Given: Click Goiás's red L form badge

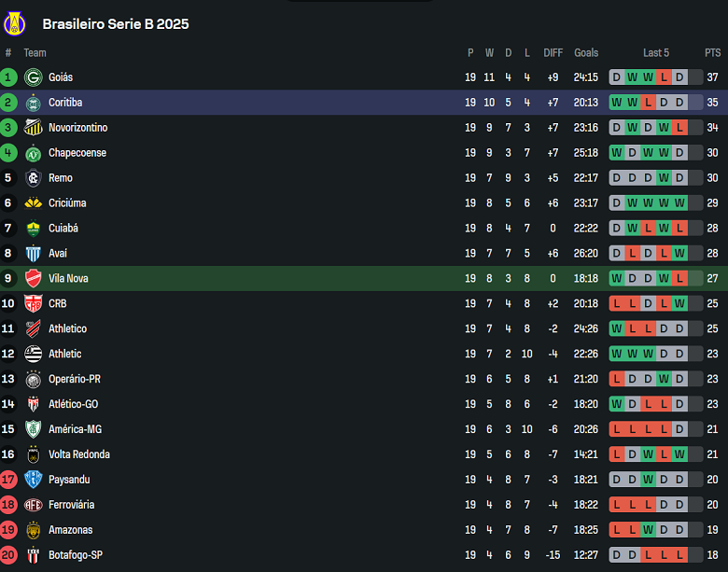Looking at the screenshot, I should [x=664, y=77].
